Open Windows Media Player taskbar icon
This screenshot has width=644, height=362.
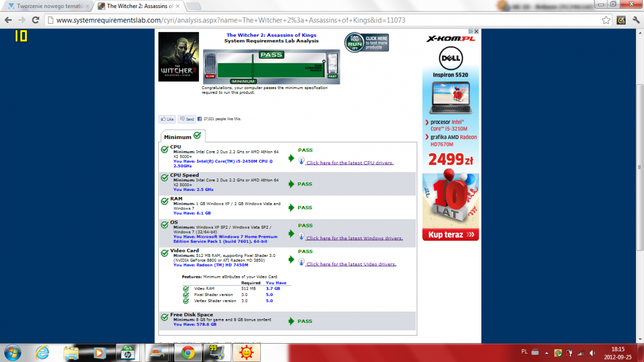point(99,352)
